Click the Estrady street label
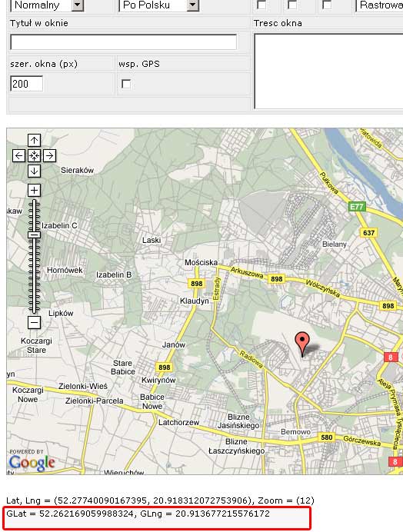 (x=217, y=288)
